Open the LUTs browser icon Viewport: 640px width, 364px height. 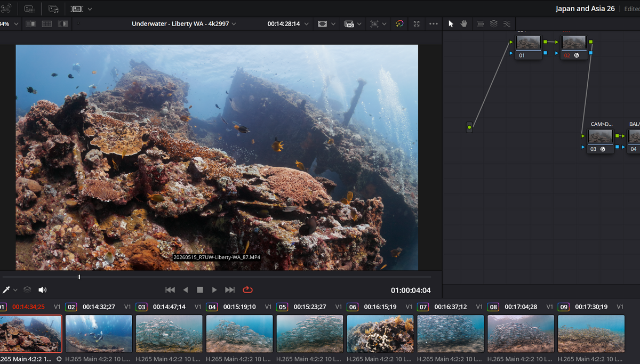pos(30,9)
